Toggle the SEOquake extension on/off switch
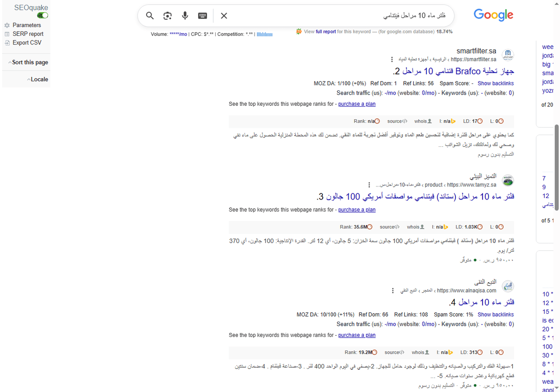 click(x=42, y=15)
